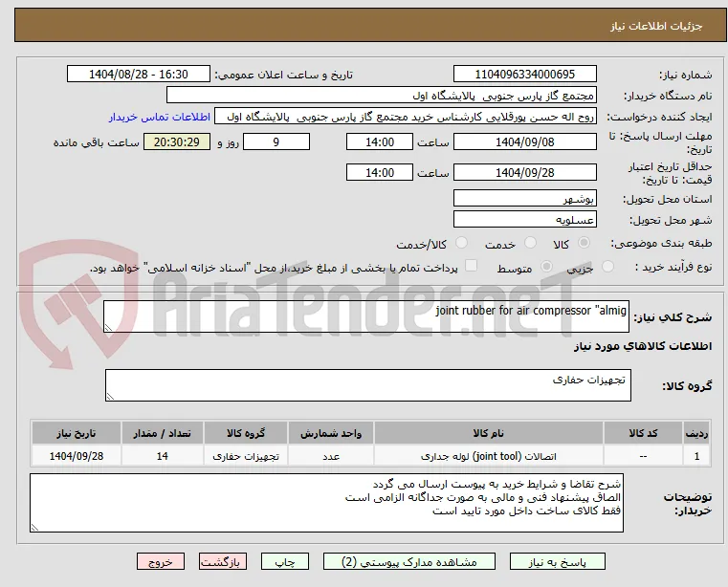Click the remaining time field 20:30:29
This screenshot has height=587, width=728.
click(x=177, y=142)
